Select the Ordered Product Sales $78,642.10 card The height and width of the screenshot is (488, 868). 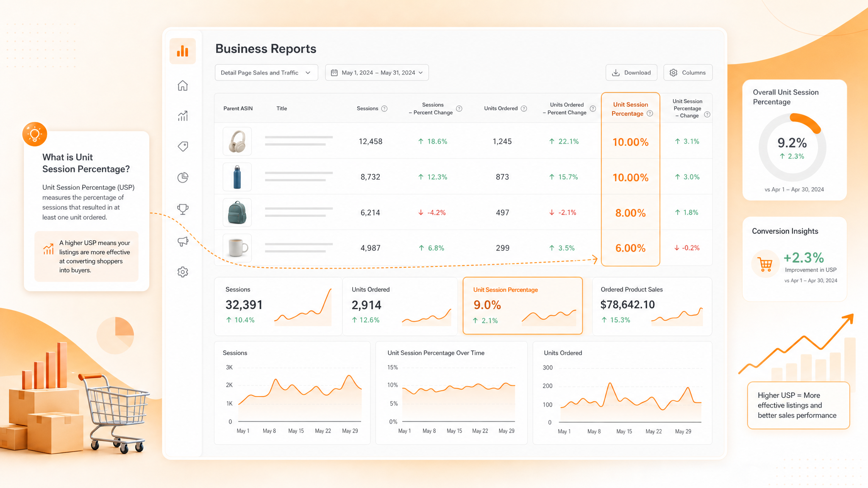(652, 306)
